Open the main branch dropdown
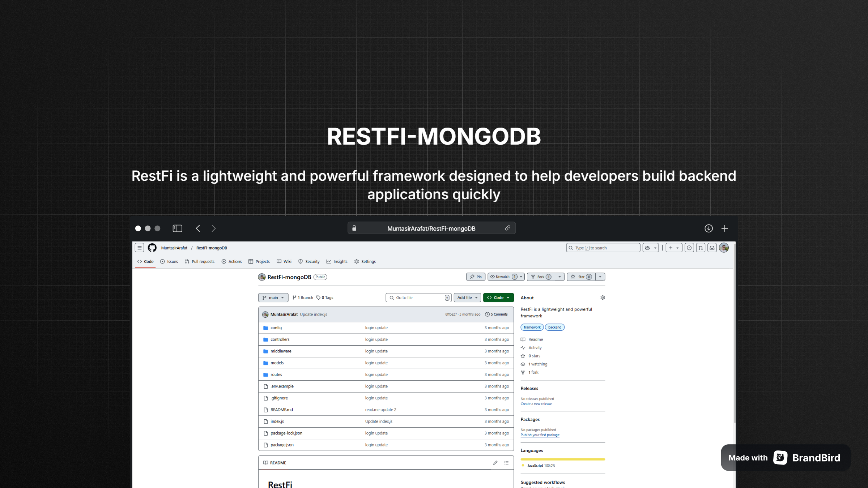Viewport: 868px width, 488px height. pyautogui.click(x=273, y=297)
